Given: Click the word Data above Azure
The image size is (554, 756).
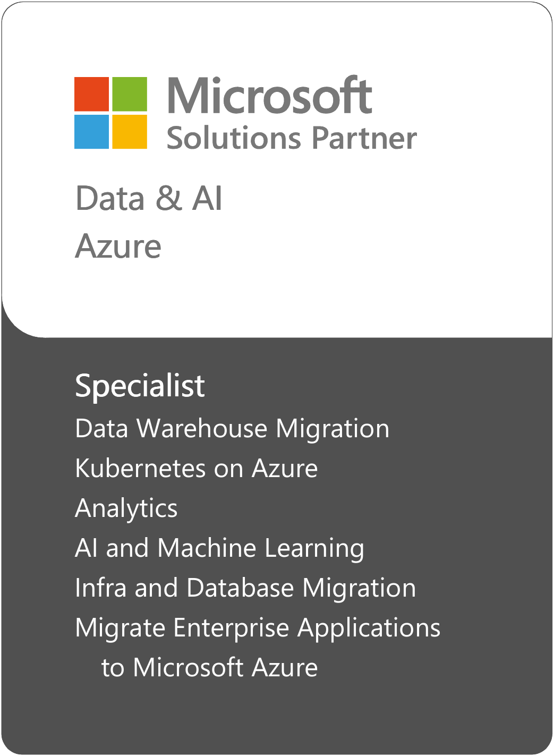Looking at the screenshot, I should click(110, 199).
